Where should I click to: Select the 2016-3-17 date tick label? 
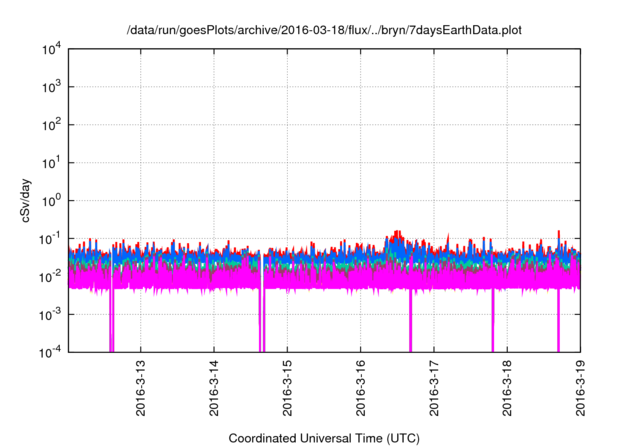434,390
